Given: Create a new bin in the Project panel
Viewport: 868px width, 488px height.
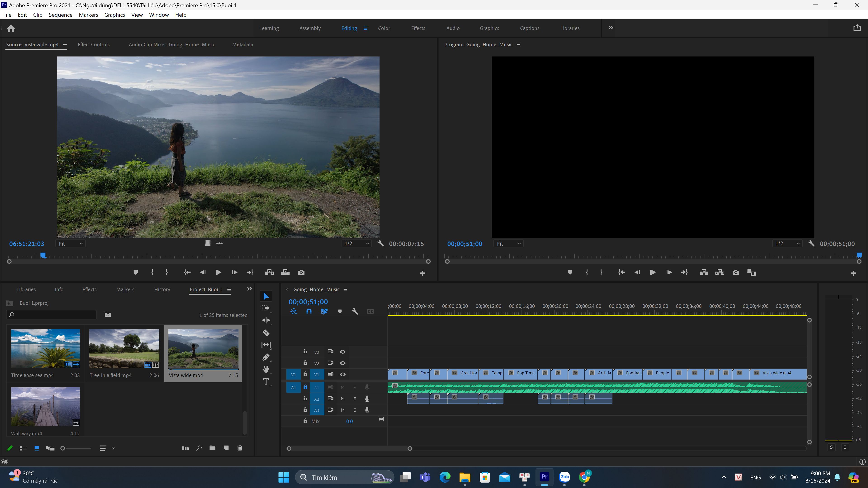Looking at the screenshot, I should tap(212, 448).
